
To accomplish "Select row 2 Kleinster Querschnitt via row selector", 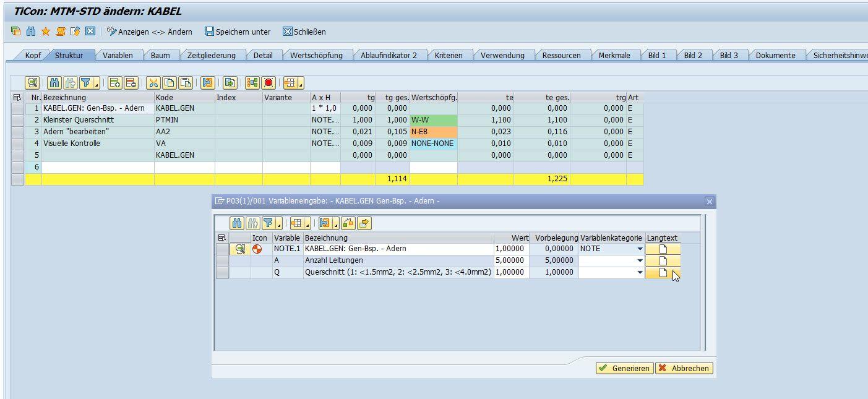I will [x=17, y=120].
